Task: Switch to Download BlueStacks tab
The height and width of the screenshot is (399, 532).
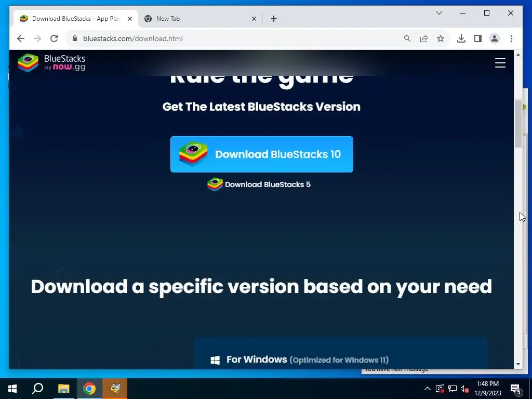Action: 76,19
